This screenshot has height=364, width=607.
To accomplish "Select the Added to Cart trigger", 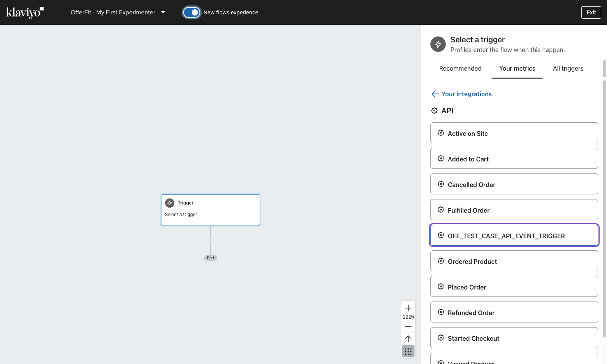I will [514, 159].
